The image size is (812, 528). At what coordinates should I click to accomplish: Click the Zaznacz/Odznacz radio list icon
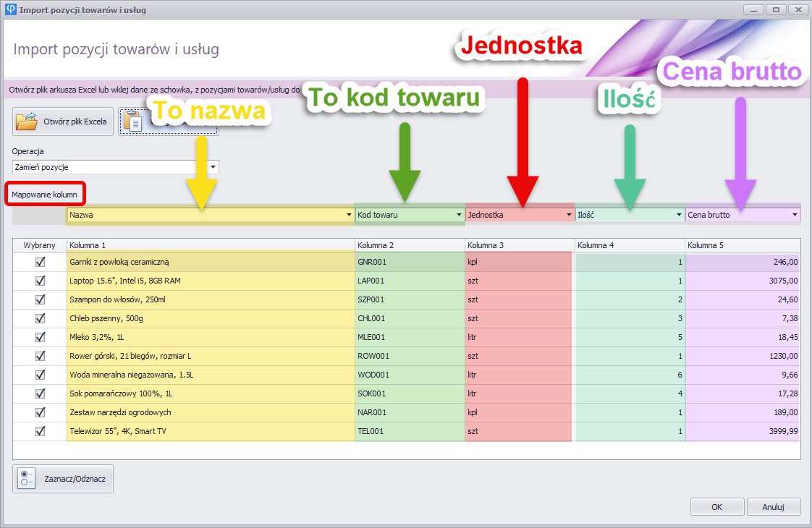click(x=26, y=479)
